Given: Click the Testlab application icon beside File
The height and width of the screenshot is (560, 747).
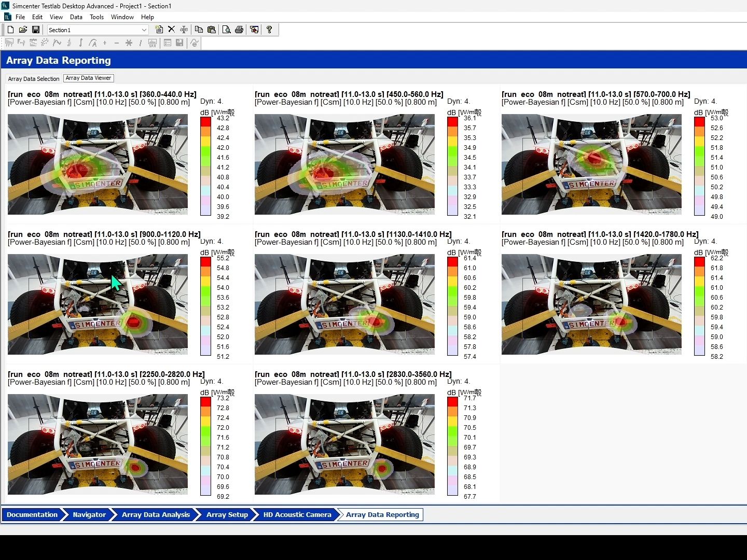Looking at the screenshot, I should (x=7, y=17).
